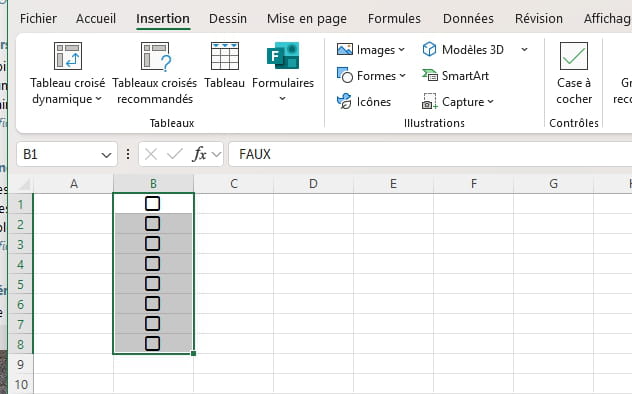
Task: Confirm entry with the formula bar checkmark
Action: click(x=175, y=154)
